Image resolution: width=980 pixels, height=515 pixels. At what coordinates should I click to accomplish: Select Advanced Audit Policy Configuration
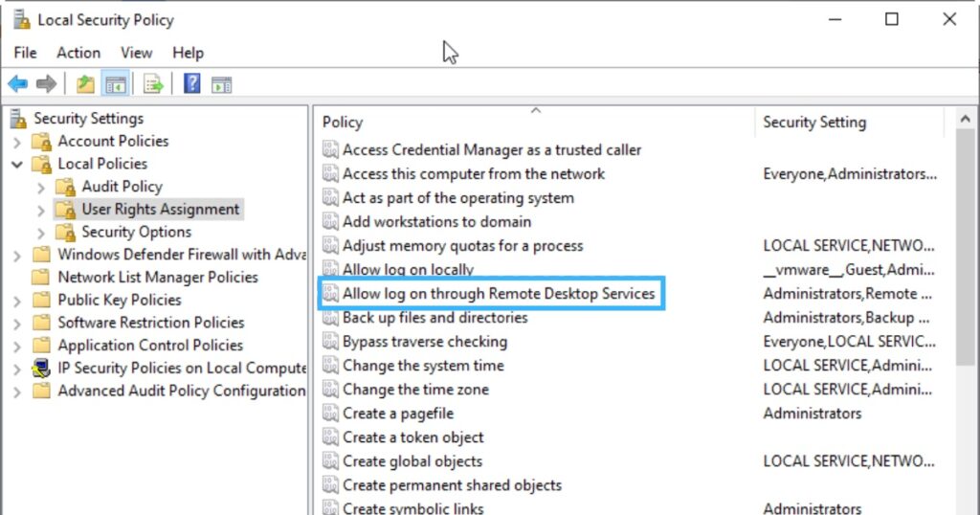click(x=181, y=391)
